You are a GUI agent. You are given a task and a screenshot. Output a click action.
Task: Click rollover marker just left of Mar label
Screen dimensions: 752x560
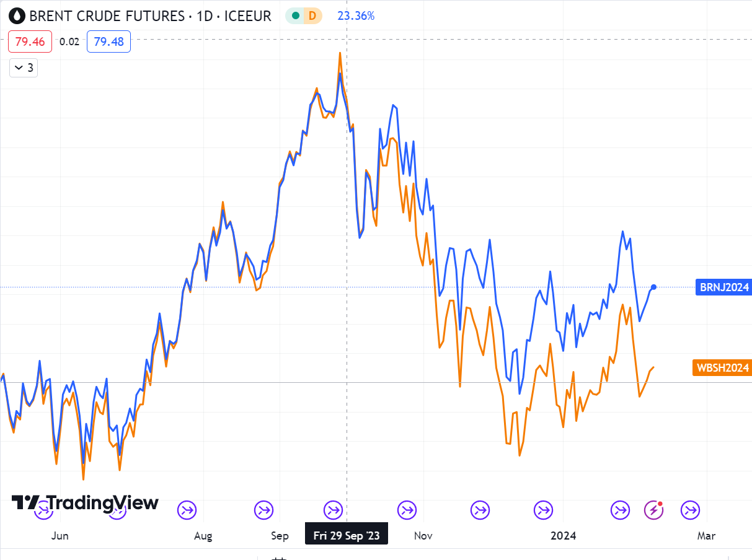pos(690,510)
